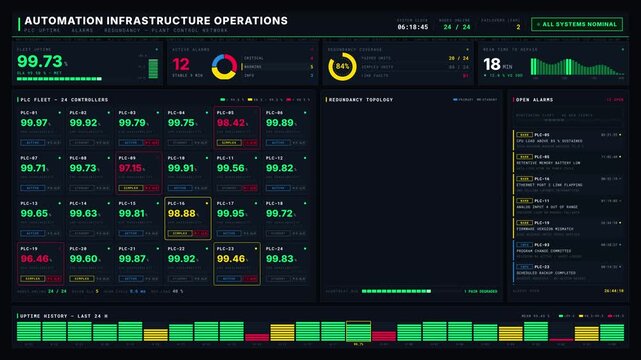This screenshot has width=641, height=360.
Task: Click the 99.95 value on PLC-17
Action: tap(231, 214)
